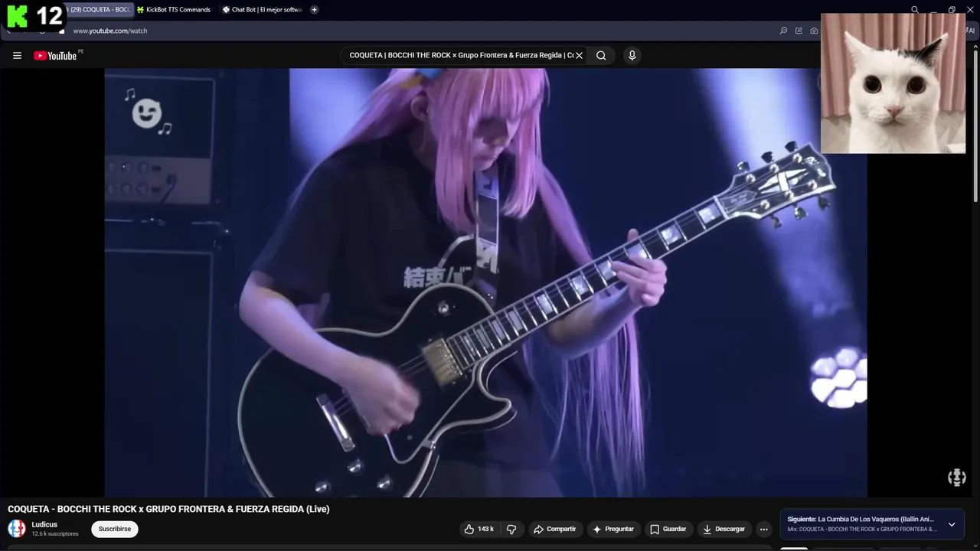Click next video La Cumbia De Los Vaqueros
Image resolution: width=980 pixels, height=551 pixels.
click(x=861, y=519)
